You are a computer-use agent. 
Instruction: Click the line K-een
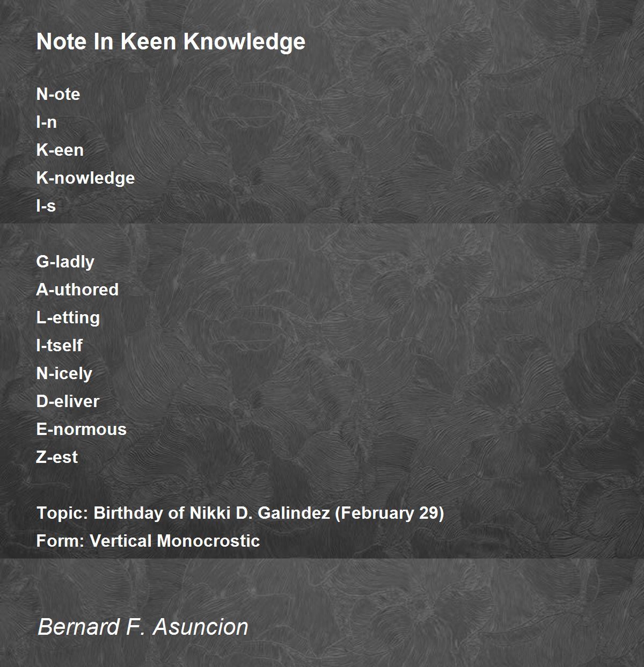(60, 150)
